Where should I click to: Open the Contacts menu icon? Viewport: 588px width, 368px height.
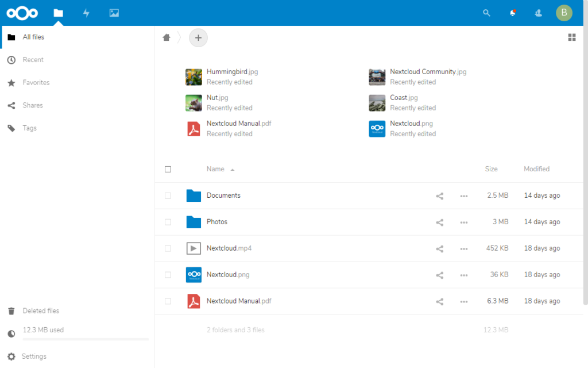538,13
